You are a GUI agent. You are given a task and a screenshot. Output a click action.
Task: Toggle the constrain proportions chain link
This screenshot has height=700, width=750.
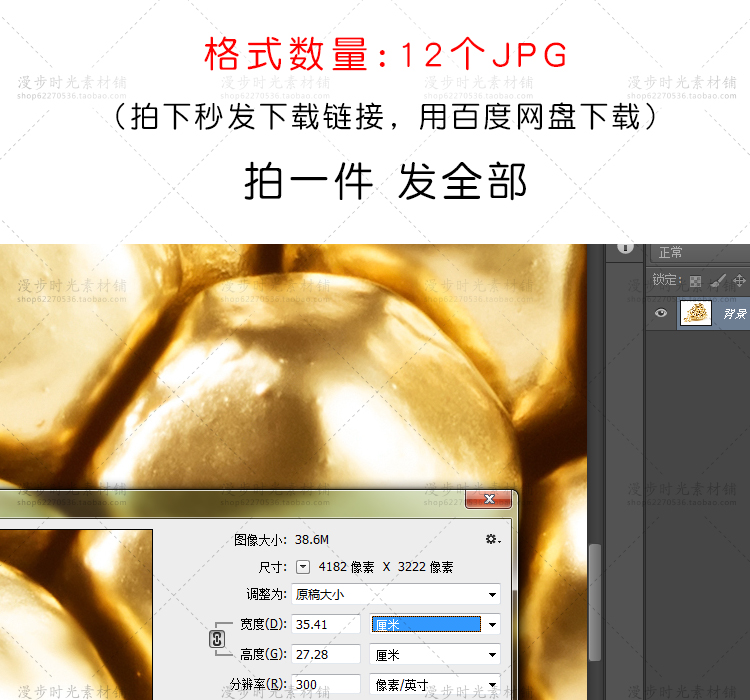click(218, 640)
